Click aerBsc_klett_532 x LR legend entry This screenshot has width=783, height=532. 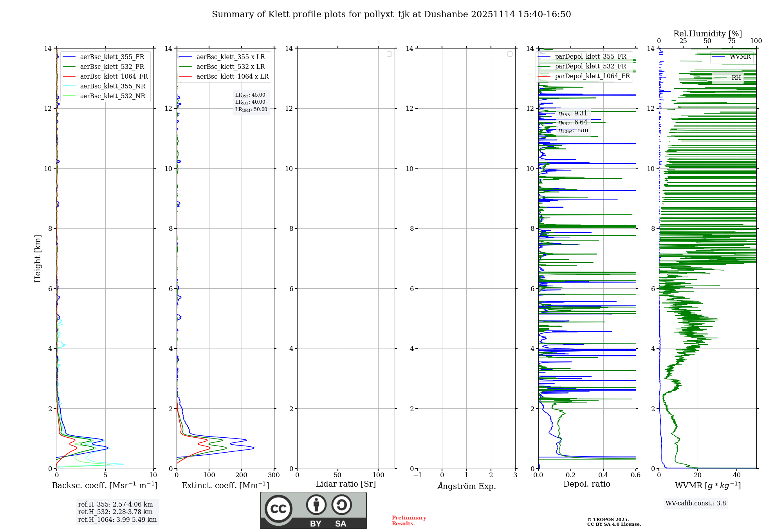pos(230,67)
